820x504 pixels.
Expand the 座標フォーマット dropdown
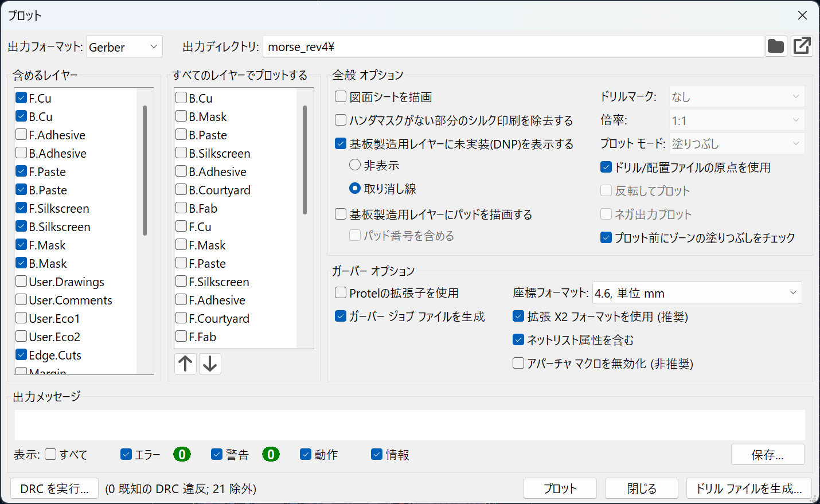(697, 293)
